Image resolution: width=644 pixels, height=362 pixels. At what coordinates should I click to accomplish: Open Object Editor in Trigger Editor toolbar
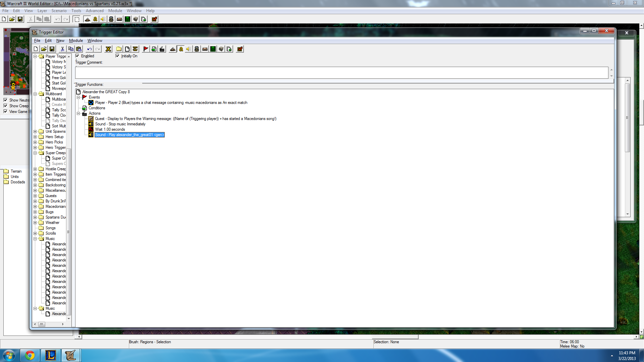pos(197,49)
